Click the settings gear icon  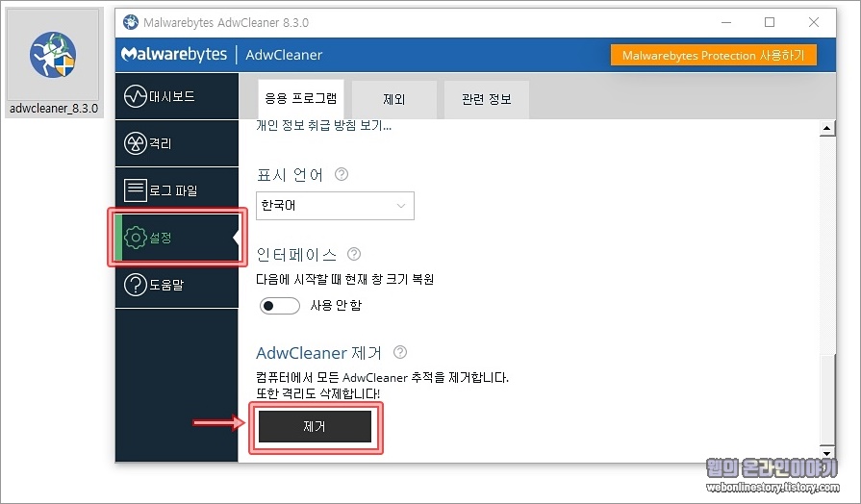point(135,238)
